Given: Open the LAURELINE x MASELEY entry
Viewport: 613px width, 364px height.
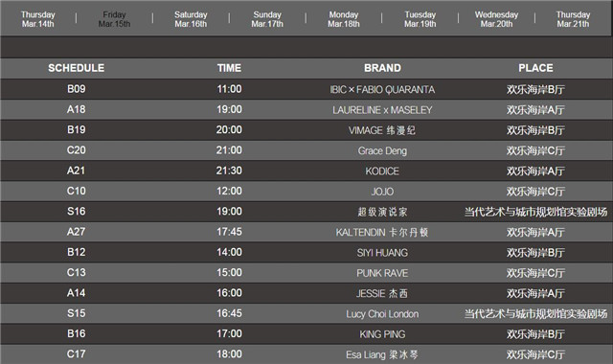Looking at the screenshot, I should [x=382, y=110].
